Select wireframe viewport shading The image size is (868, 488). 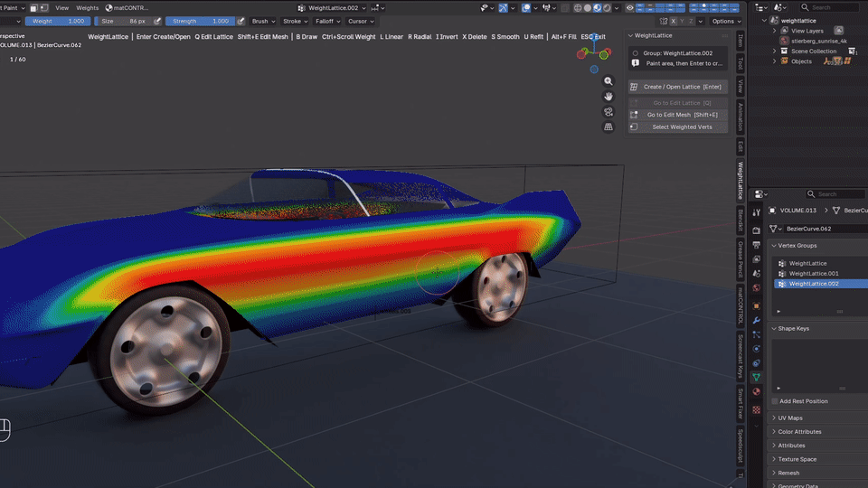coord(578,8)
